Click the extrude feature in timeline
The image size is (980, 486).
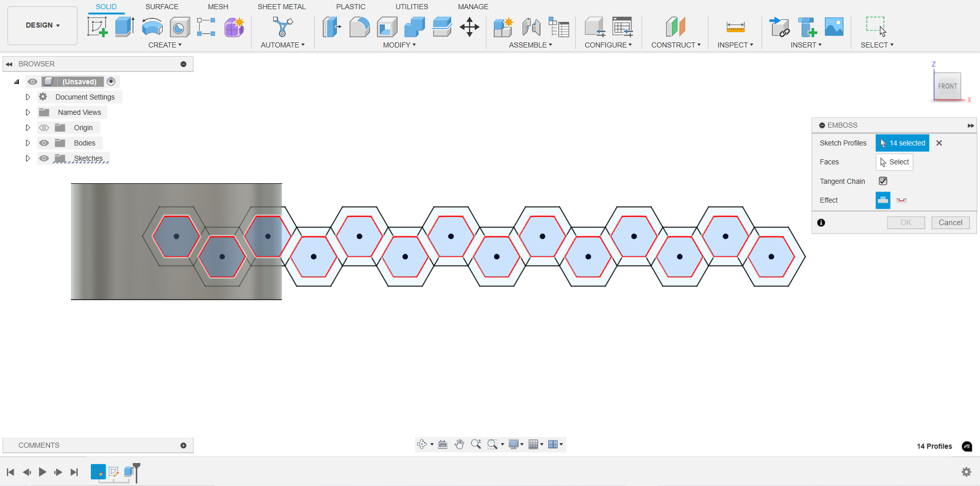[x=129, y=472]
